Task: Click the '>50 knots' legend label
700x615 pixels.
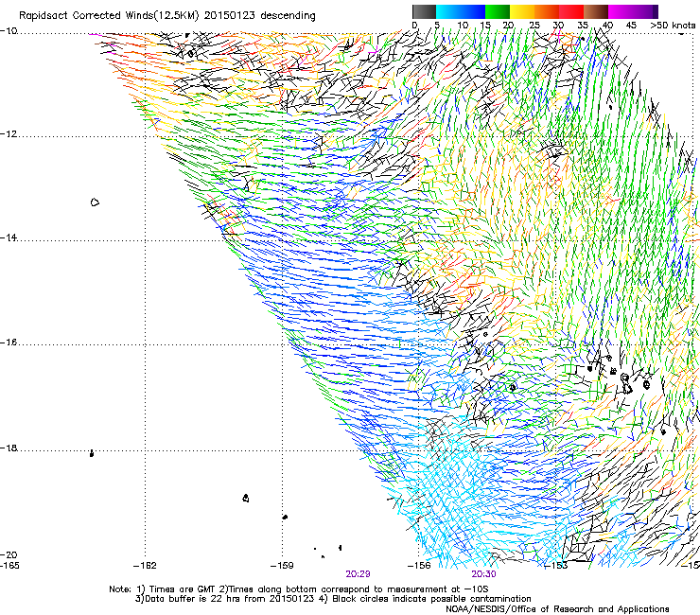Action: click(673, 26)
